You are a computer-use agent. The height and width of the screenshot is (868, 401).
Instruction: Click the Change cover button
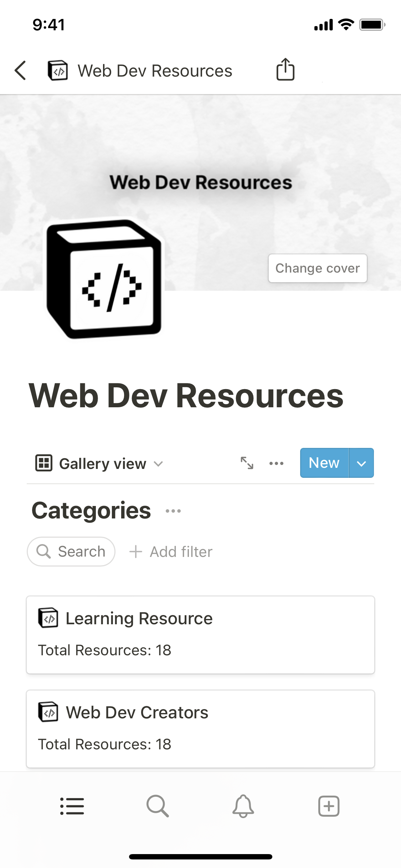click(317, 268)
